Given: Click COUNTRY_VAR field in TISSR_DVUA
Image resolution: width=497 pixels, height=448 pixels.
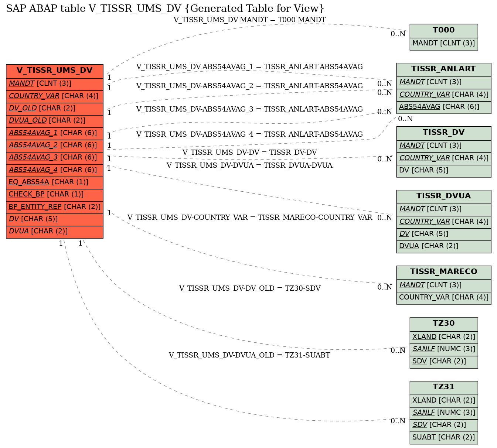Looking at the screenshot, I should tap(444, 222).
